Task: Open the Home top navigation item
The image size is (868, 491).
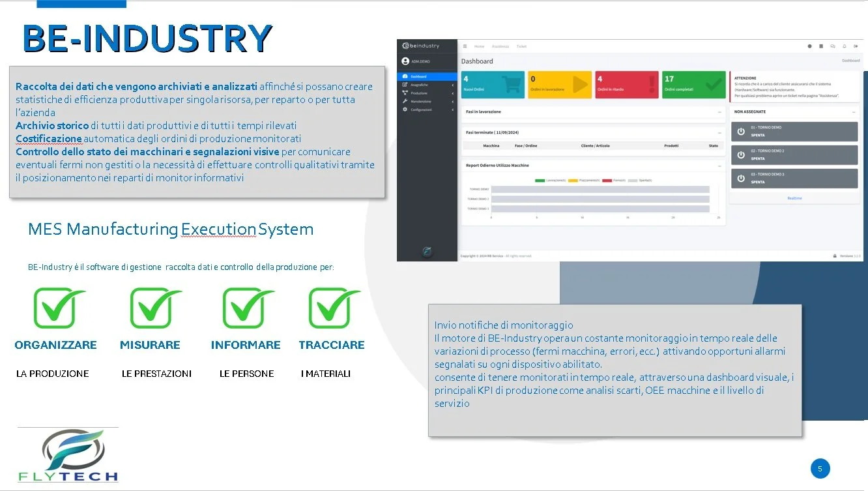Action: pos(479,46)
